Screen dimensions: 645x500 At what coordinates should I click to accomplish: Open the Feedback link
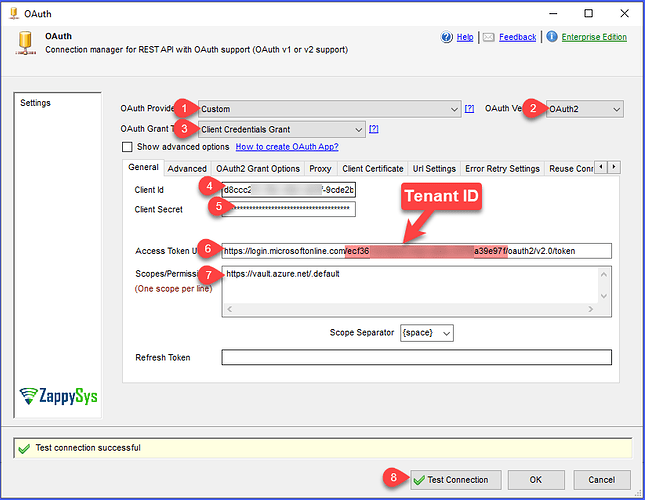517,37
